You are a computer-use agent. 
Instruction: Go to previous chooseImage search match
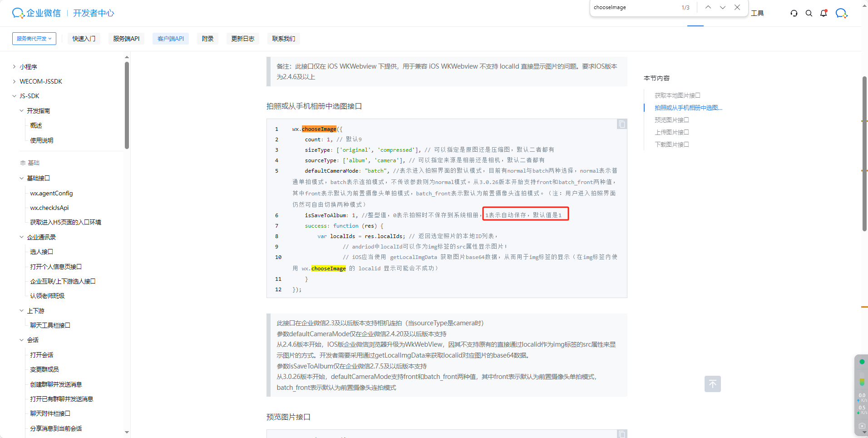708,7
